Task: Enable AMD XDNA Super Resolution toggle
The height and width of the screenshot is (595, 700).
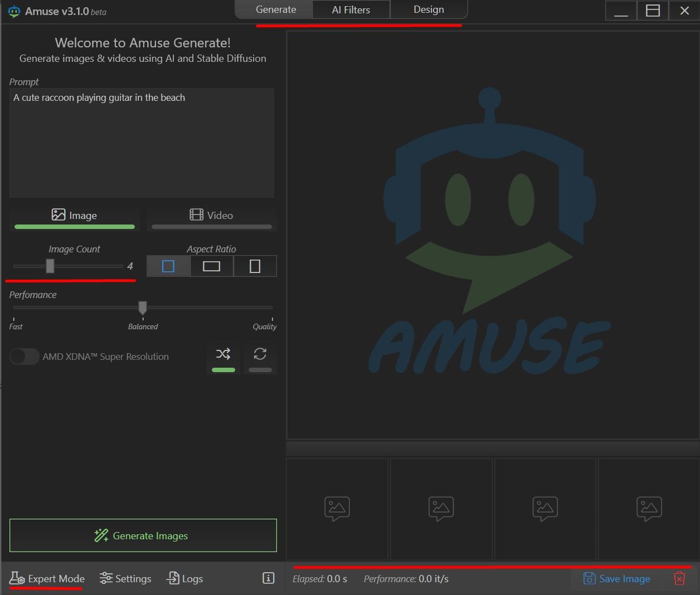Action: (25, 357)
